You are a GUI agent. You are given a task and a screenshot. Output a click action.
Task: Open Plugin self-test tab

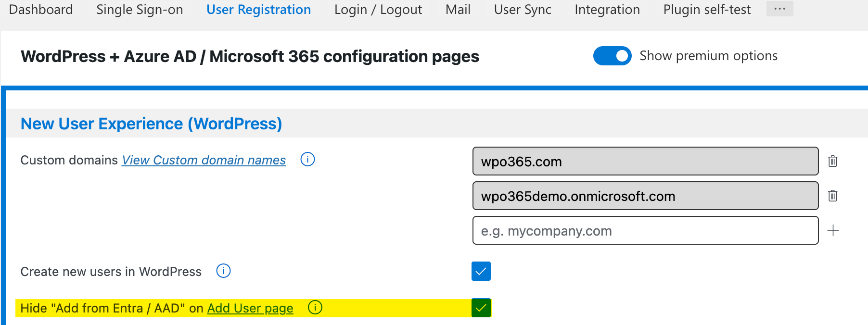coord(707,10)
